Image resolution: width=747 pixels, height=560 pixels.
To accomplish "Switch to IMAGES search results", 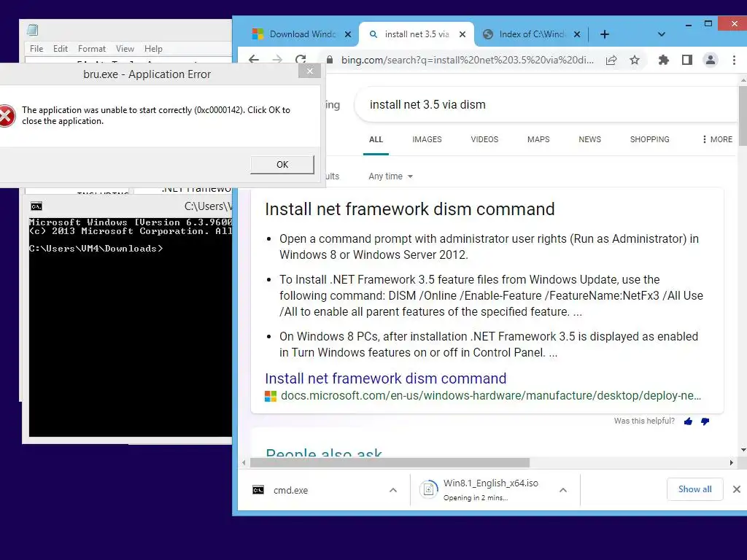I will click(x=427, y=139).
